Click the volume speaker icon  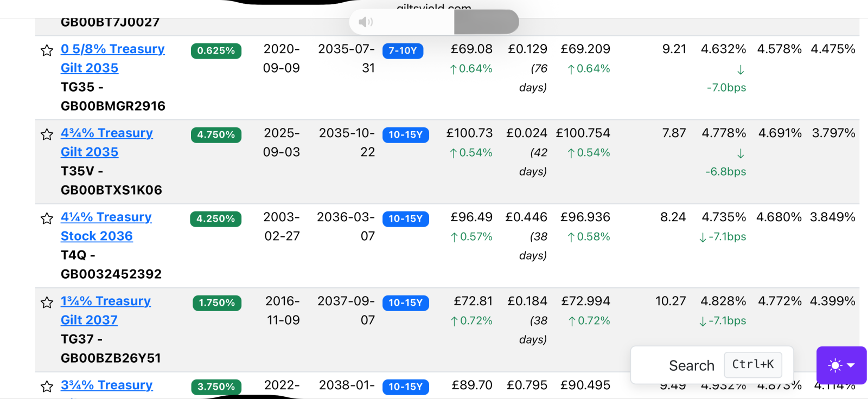(x=366, y=22)
